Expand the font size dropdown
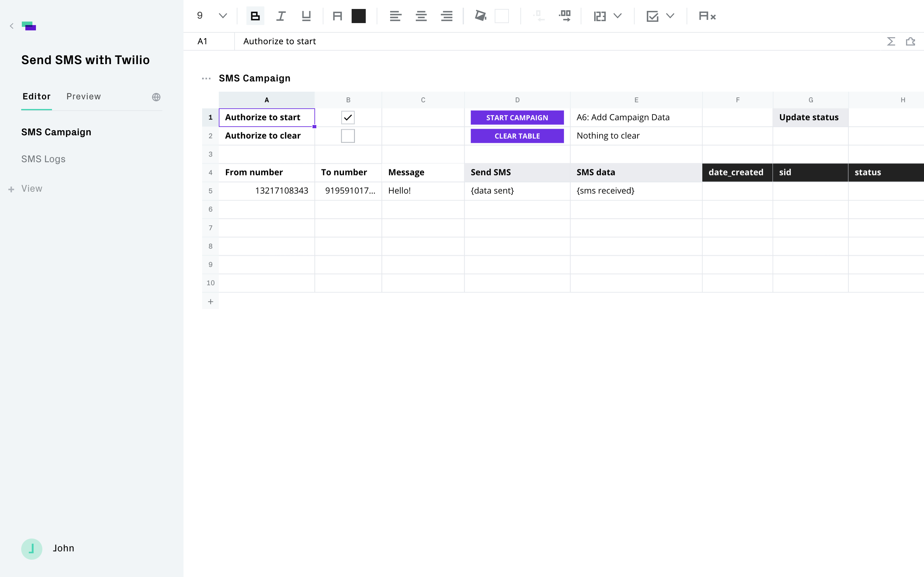The image size is (924, 577). (223, 16)
